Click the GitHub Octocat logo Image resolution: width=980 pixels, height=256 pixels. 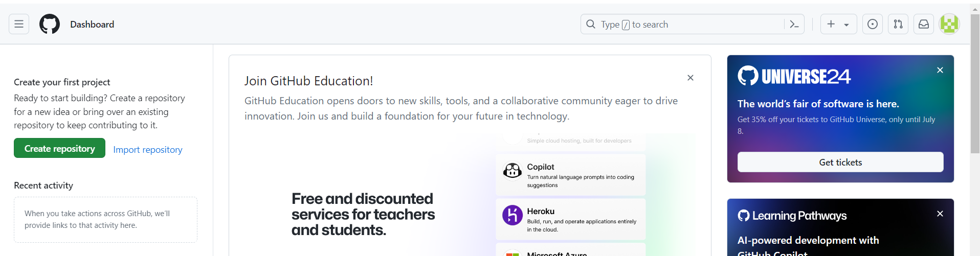(x=50, y=24)
